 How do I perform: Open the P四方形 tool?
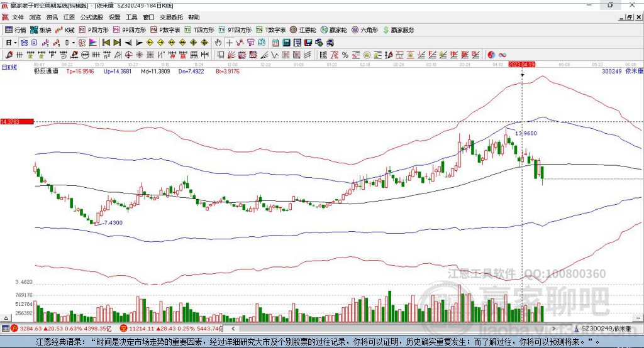click(x=94, y=30)
